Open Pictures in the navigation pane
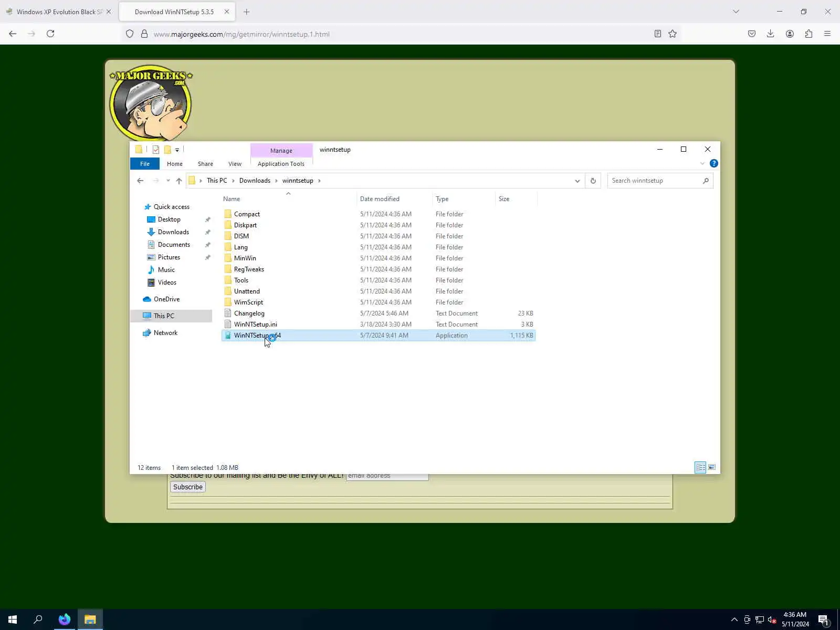Screen dimensions: 840x630 point(169,257)
